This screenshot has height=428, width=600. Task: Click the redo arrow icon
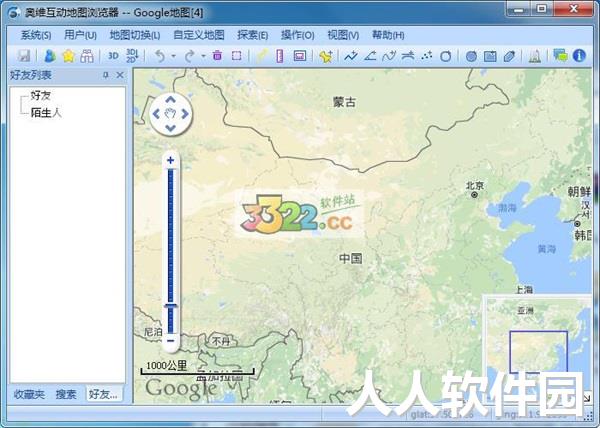click(x=189, y=56)
